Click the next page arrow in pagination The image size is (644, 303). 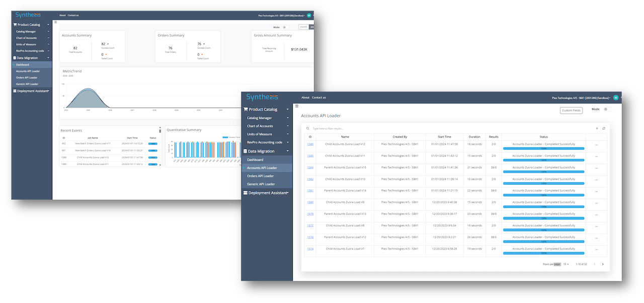point(603,264)
